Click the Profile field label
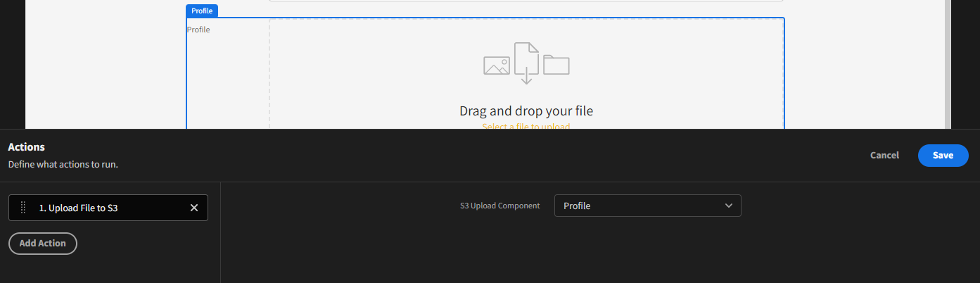 pos(198,30)
